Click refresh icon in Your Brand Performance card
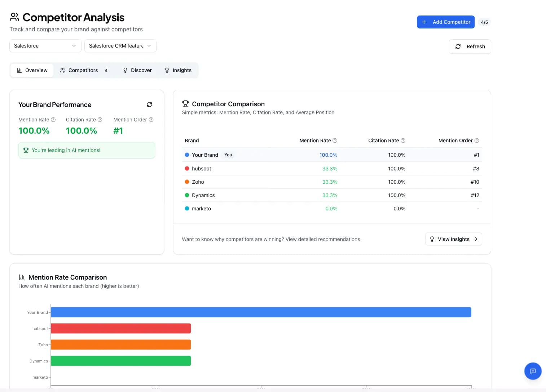The width and height of the screenshot is (546, 392). click(149, 104)
